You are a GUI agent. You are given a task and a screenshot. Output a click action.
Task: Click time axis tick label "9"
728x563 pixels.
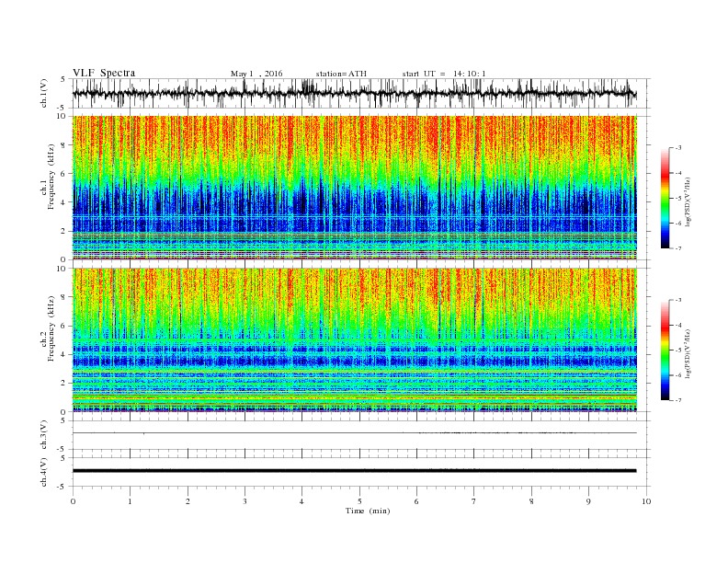[x=588, y=501]
